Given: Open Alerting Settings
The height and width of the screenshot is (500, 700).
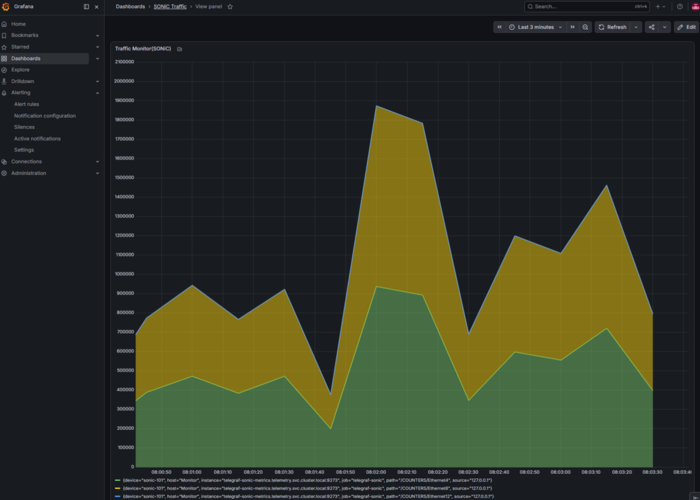Looking at the screenshot, I should (24, 150).
